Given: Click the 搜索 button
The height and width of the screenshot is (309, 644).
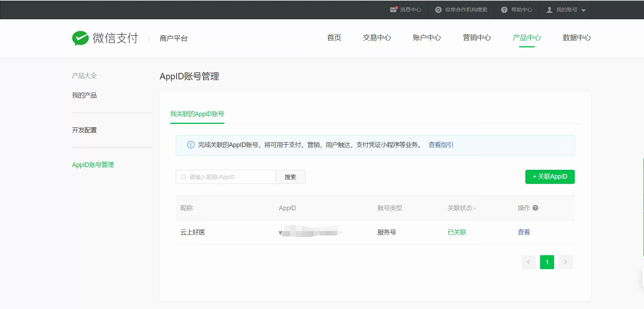Looking at the screenshot, I should 290,177.
